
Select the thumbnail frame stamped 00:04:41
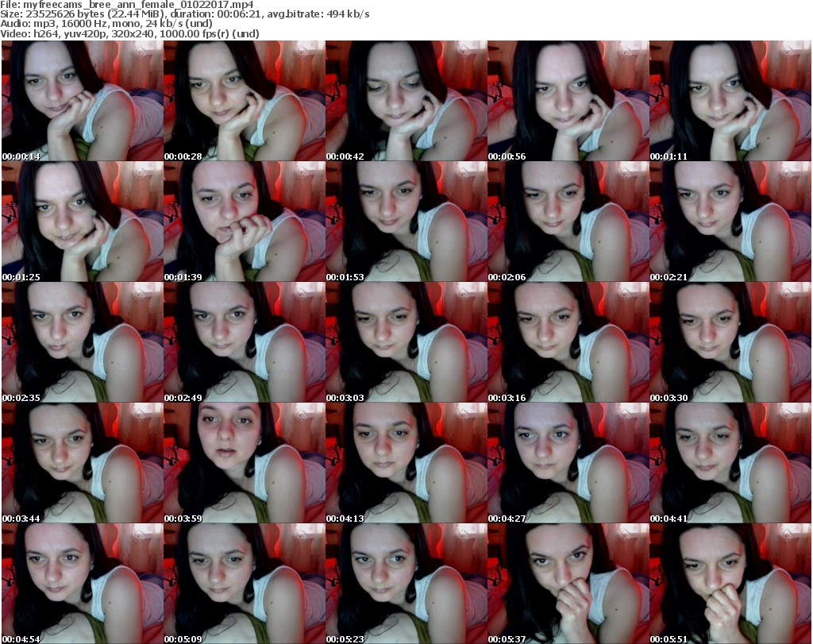click(730, 463)
